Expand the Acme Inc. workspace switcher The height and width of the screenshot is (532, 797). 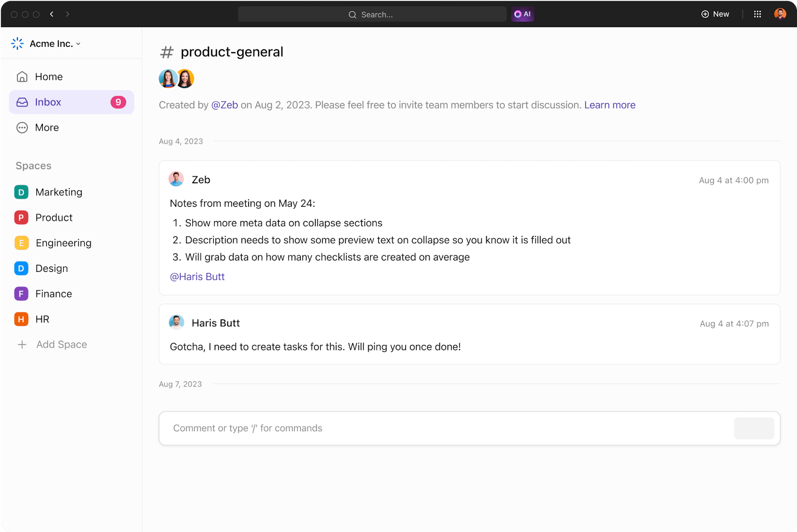(78, 43)
